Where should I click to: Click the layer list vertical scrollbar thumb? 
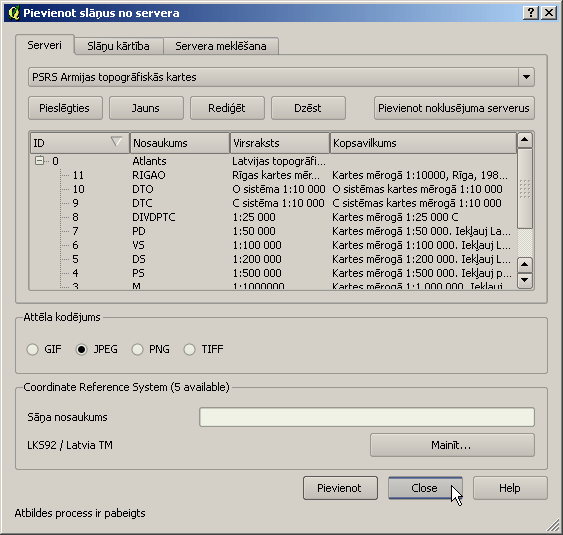pyautogui.click(x=525, y=188)
